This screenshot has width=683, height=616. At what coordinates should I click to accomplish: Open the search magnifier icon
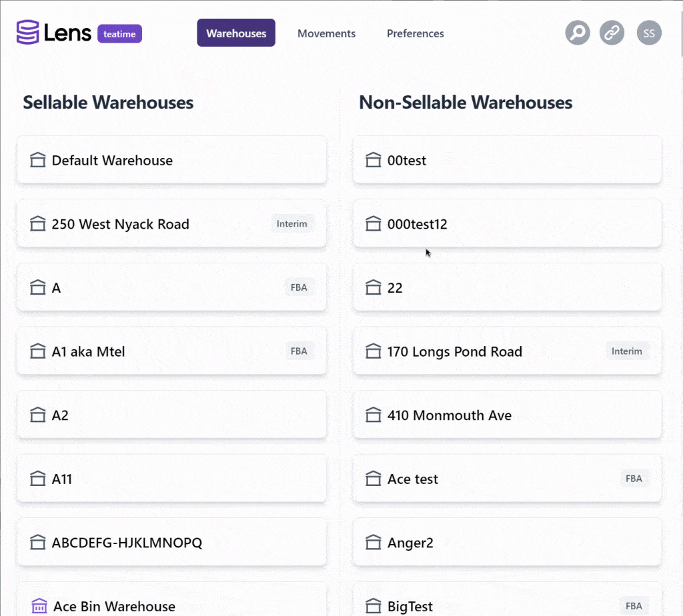[578, 33]
